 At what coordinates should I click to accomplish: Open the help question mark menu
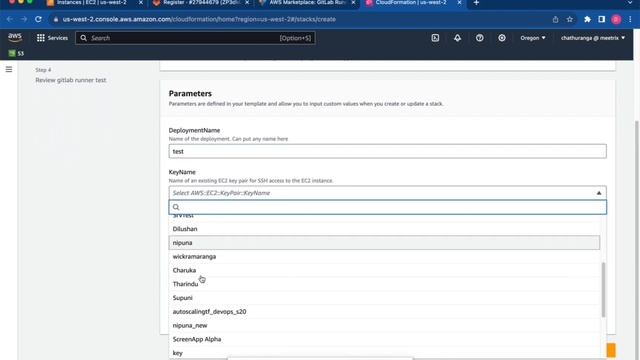pos(480,38)
